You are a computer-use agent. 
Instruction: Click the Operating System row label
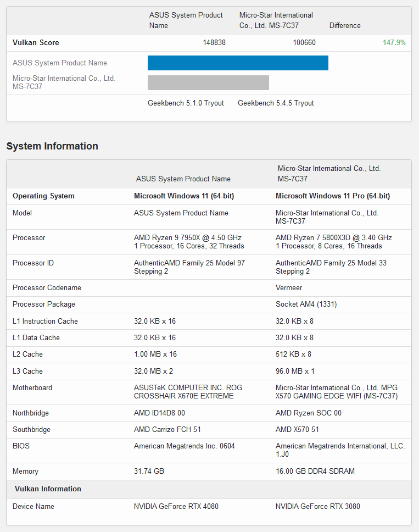click(x=43, y=196)
